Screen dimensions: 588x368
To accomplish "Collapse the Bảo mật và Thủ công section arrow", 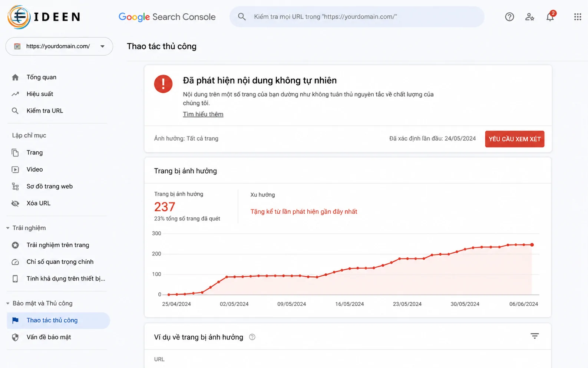I will pos(8,303).
